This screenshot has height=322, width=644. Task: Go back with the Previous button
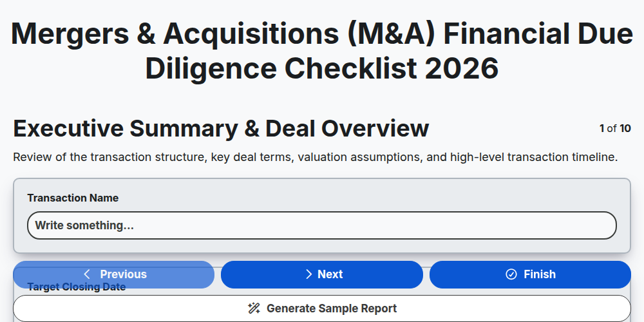pyautogui.click(x=114, y=274)
